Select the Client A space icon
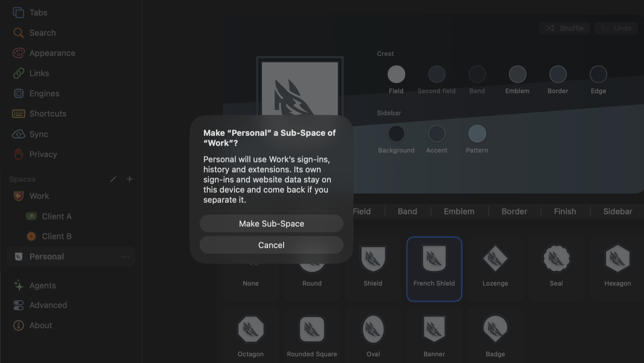This screenshot has width=644, height=363. [31, 216]
